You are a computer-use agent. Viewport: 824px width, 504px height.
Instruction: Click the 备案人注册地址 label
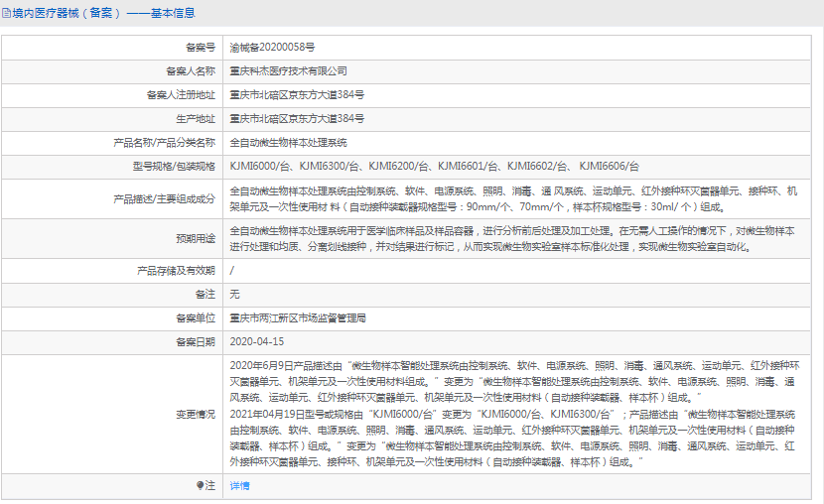[181, 95]
